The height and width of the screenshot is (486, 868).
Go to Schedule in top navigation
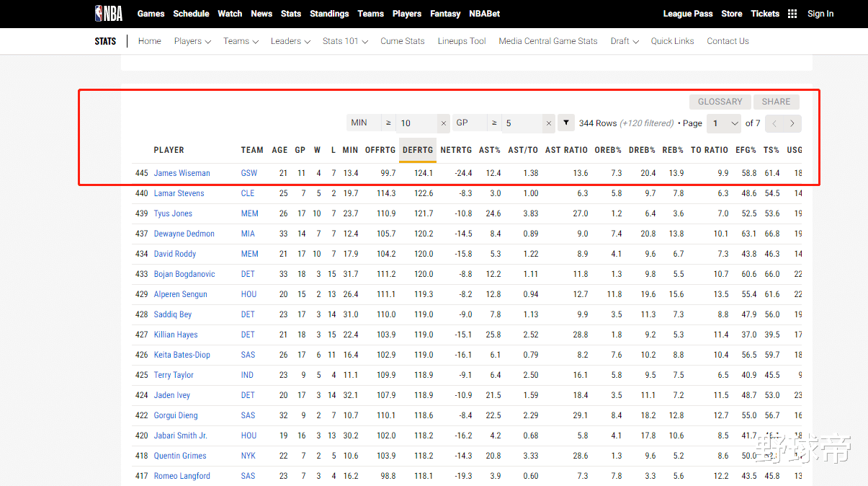[192, 14]
